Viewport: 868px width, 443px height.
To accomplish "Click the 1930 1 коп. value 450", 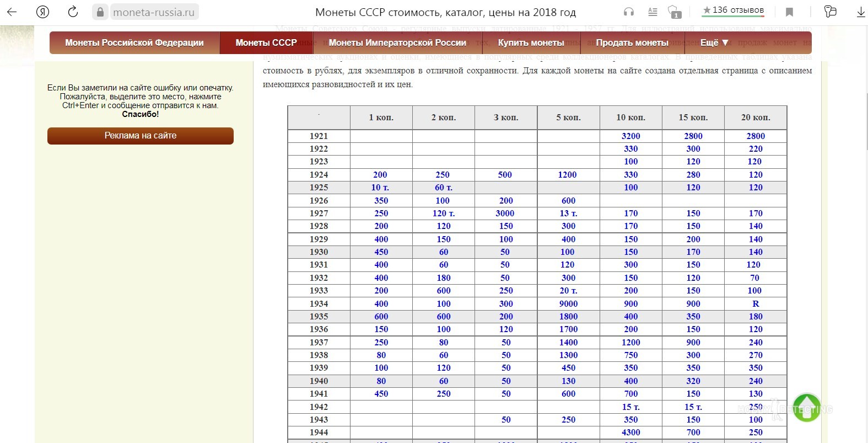I will (x=381, y=252).
